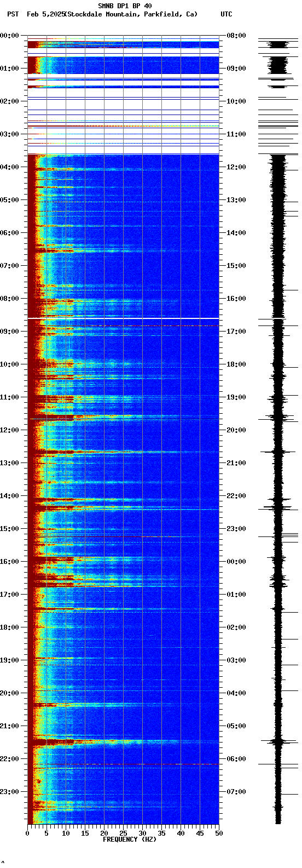302x868 pixels.
Task: Click the FREQUENCY (HZ) axis label
Action: (x=130, y=839)
